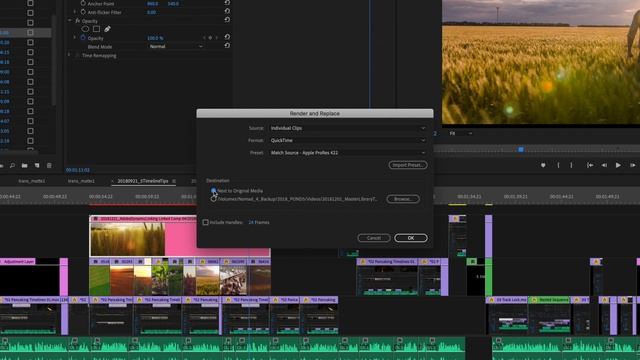The image size is (640, 360).
Task: Click the Effect Controls timecode 00:01:11:02
Action: (78, 170)
